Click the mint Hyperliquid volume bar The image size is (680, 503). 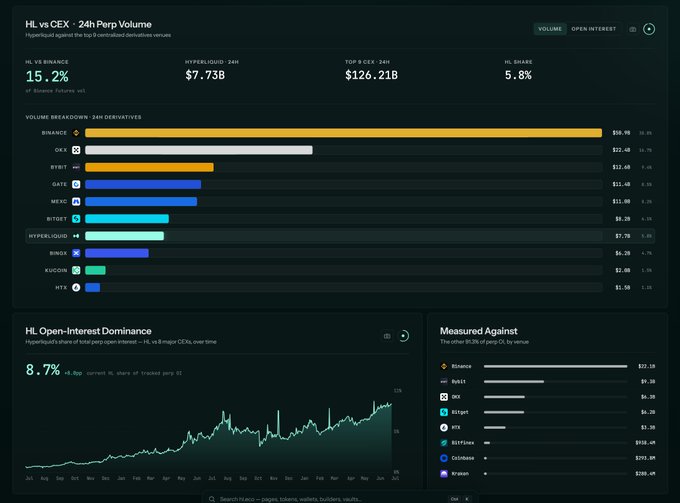(x=124, y=236)
